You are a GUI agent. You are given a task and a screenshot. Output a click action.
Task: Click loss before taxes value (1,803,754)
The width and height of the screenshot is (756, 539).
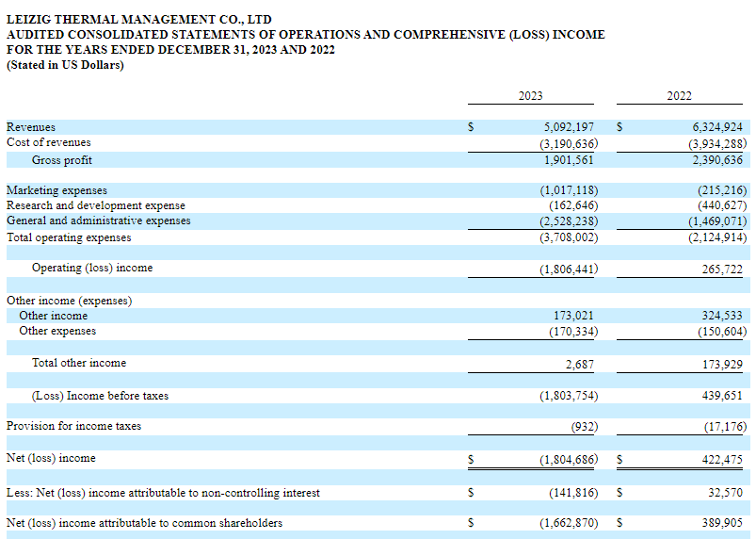tap(569, 396)
